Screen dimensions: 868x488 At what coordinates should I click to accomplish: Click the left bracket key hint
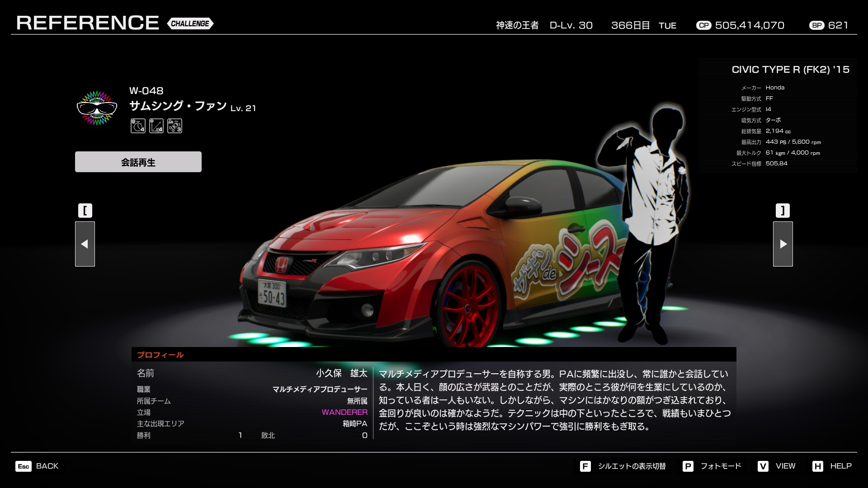[x=85, y=211]
